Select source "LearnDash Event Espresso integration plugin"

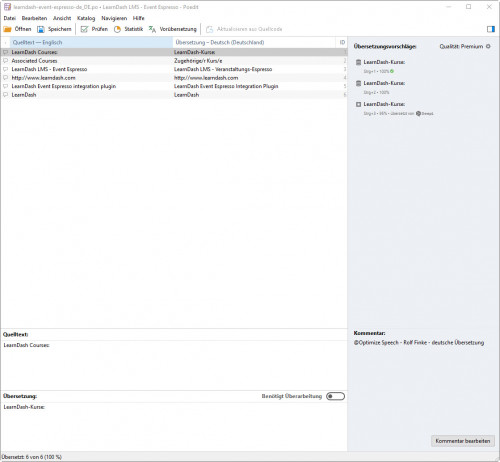(x=64, y=86)
